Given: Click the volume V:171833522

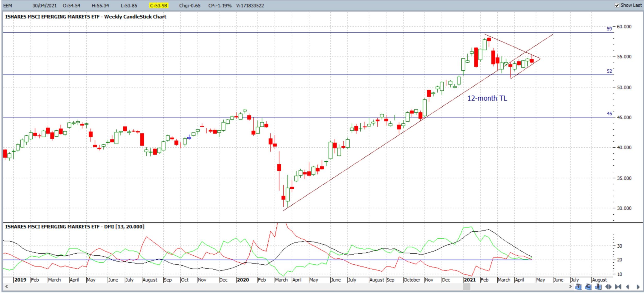Looking at the screenshot, I should (250, 5).
